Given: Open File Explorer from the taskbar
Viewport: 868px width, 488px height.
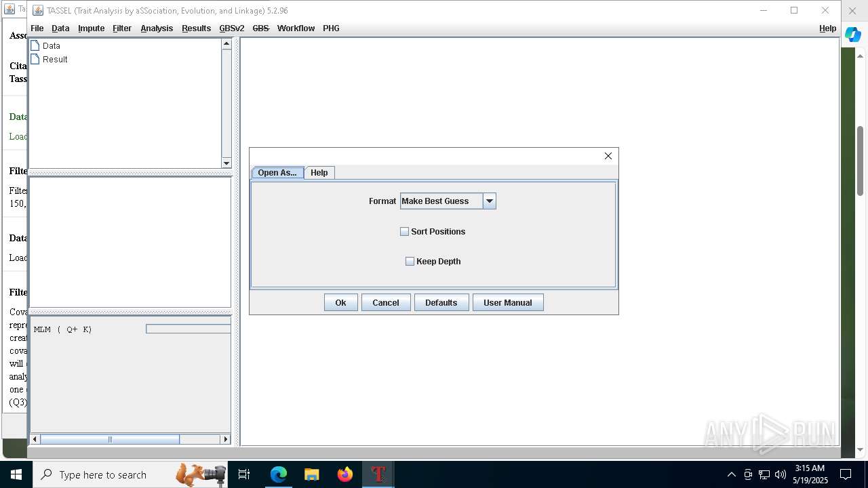Looking at the screenshot, I should click(312, 474).
